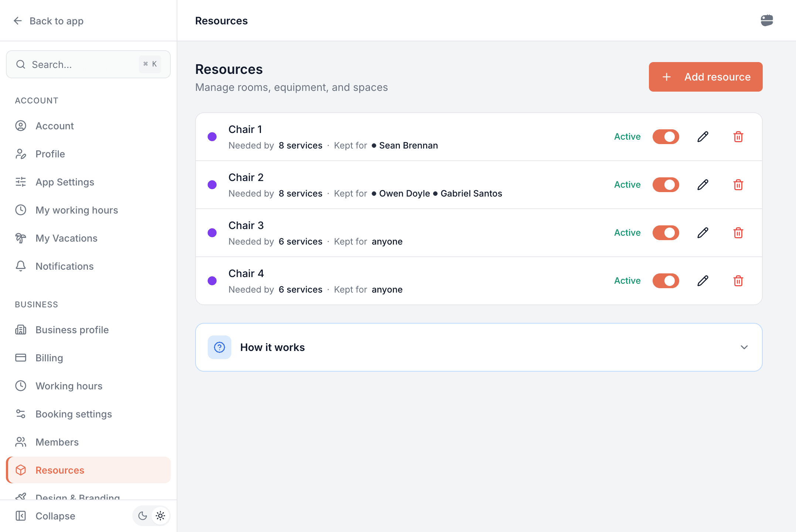Open business Working hours

point(88,386)
